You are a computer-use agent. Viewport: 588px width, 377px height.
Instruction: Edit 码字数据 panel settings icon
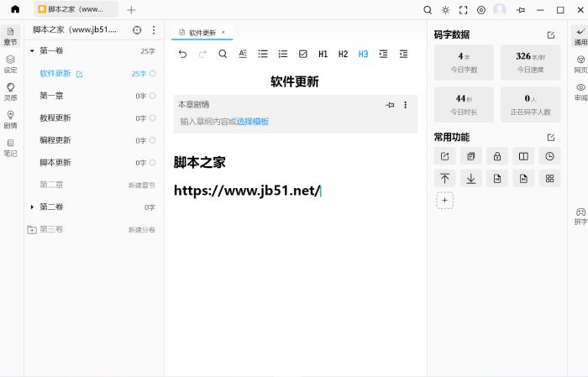pyautogui.click(x=551, y=35)
